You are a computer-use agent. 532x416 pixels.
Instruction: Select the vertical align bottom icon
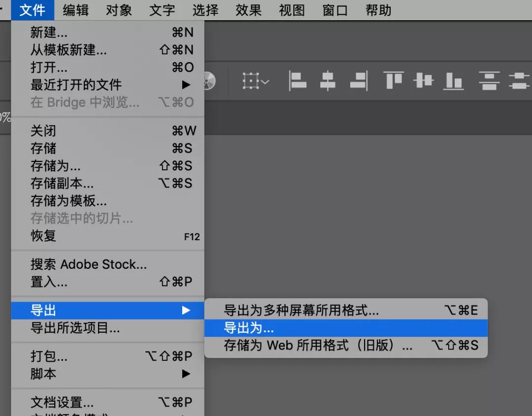[x=454, y=81]
